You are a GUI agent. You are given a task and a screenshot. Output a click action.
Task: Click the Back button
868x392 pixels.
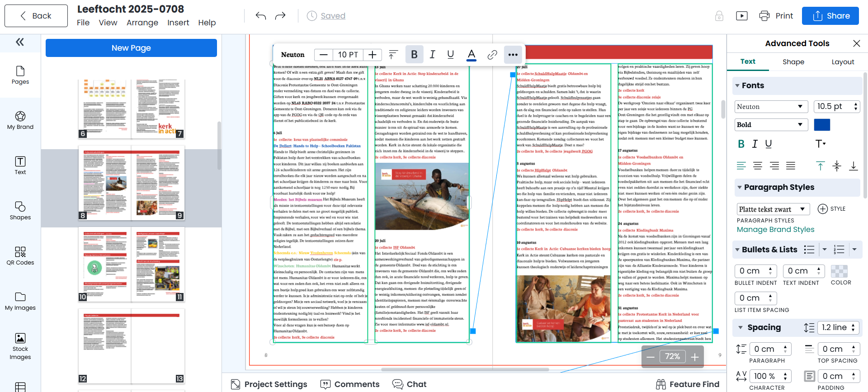(x=36, y=16)
